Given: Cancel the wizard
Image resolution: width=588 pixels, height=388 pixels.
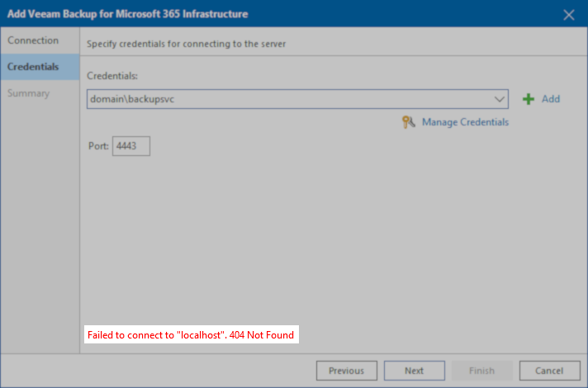Looking at the screenshot, I should point(550,371).
